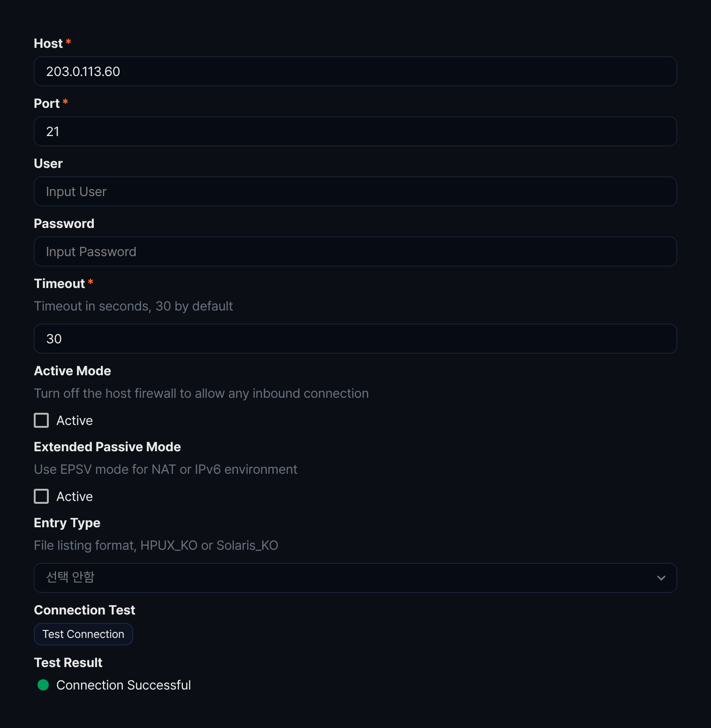This screenshot has width=711, height=728.
Task: Click the Timeout label
Action: [x=60, y=283]
